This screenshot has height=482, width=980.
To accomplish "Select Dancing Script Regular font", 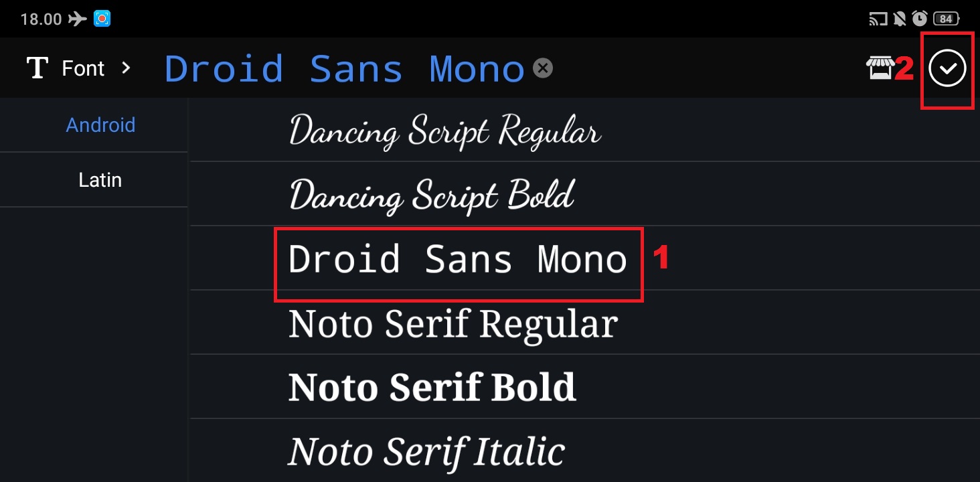I will pyautogui.click(x=445, y=131).
